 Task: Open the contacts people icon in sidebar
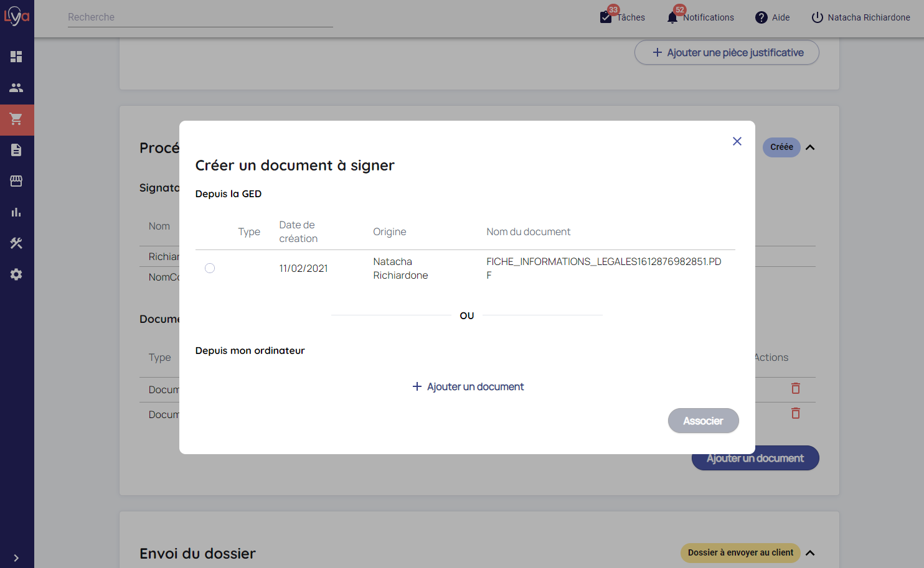pos(16,88)
